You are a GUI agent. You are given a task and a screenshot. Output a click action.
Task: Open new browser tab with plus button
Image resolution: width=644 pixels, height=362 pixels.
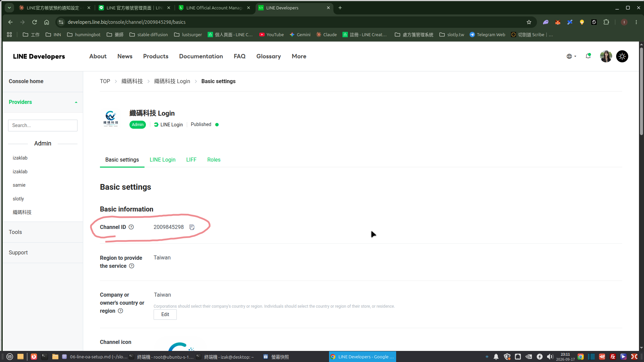pos(340,8)
